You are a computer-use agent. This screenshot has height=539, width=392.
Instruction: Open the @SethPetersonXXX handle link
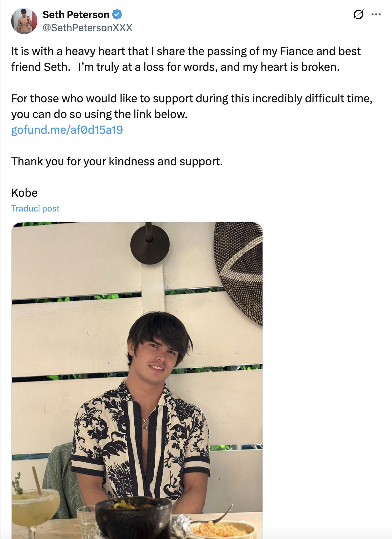(88, 28)
